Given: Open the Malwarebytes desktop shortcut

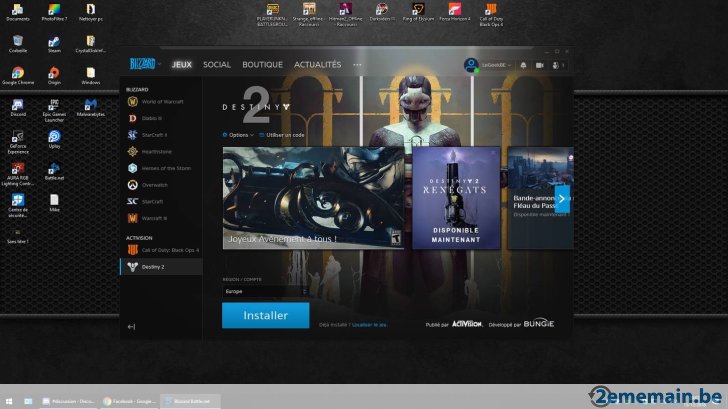Looking at the screenshot, I should 91,108.
